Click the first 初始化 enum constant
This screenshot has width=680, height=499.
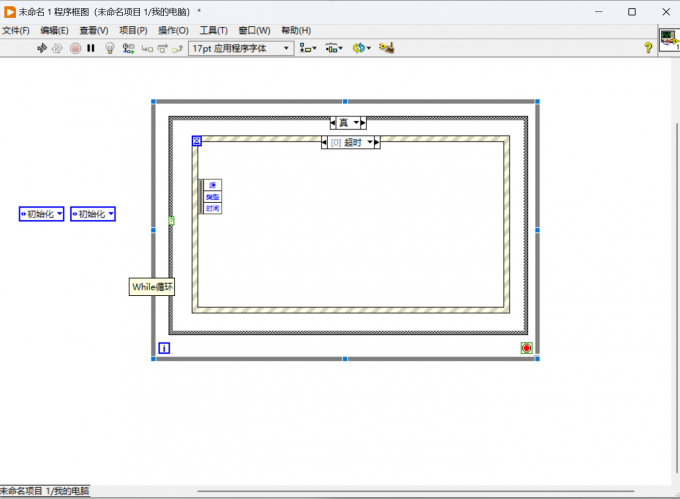pos(42,214)
